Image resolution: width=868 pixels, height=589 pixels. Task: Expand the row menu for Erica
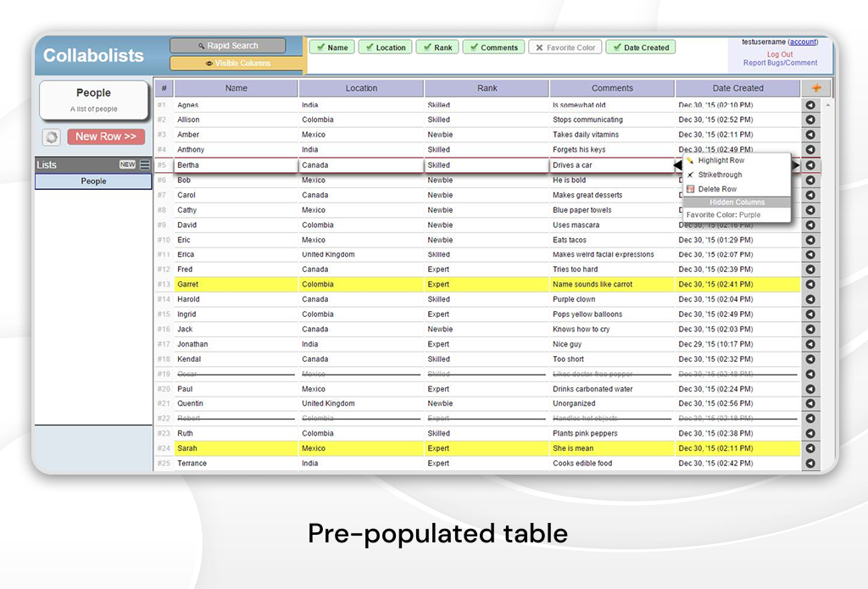(810, 255)
